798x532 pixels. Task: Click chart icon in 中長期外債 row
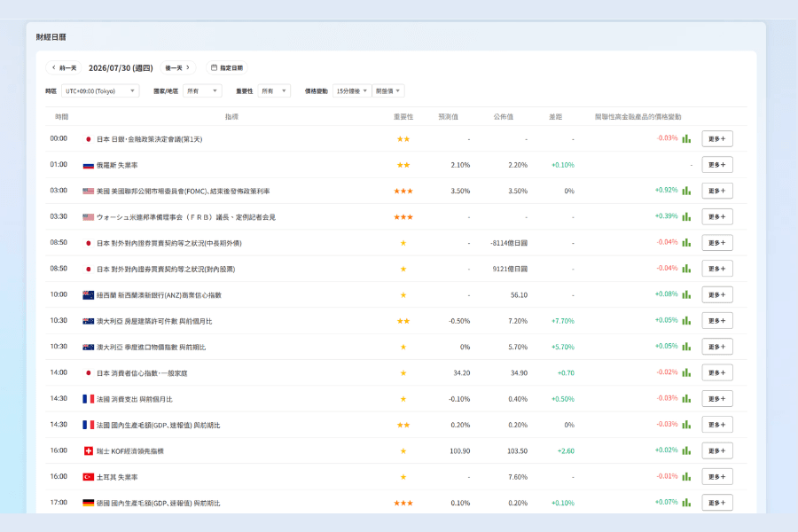tap(686, 242)
